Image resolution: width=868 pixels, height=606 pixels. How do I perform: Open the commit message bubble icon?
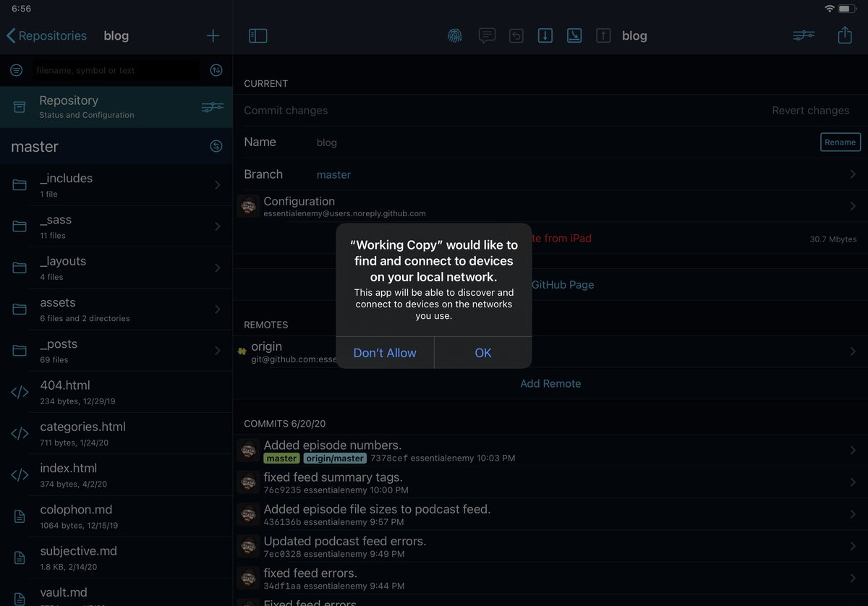pos(487,35)
